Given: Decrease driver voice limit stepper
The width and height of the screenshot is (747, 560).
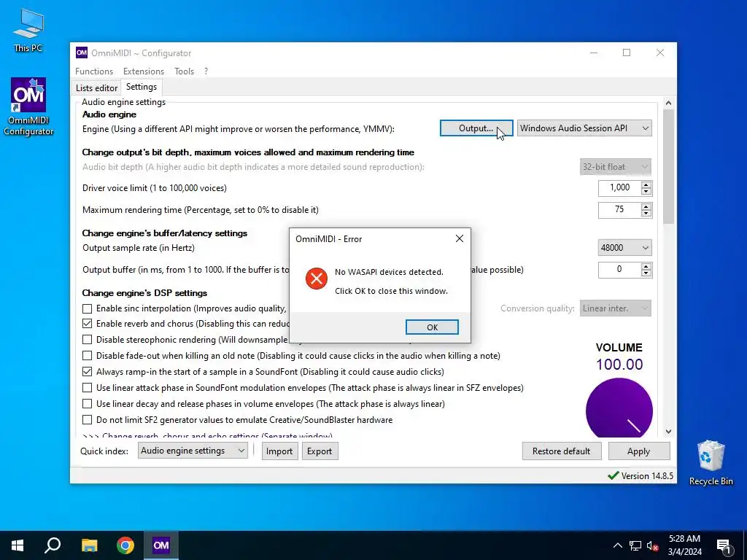Looking at the screenshot, I should (646, 192).
